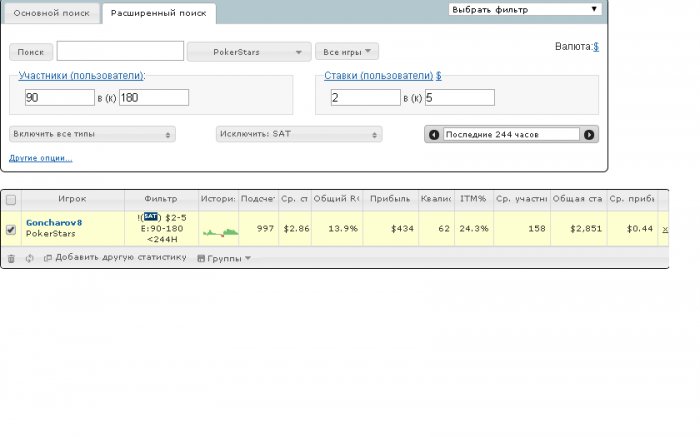Viewport: 700px width, 437px height.
Task: Click the minimum participants field with 90
Action: [x=60, y=97]
